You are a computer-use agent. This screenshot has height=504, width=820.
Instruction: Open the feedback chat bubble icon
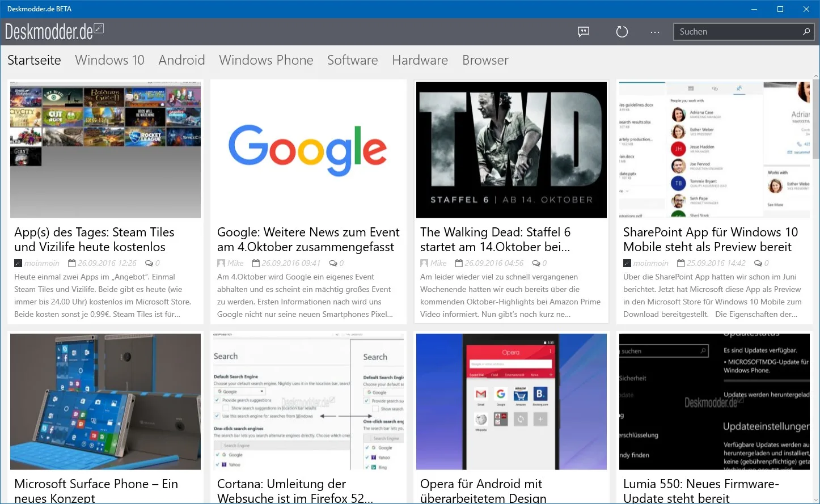[x=584, y=32]
